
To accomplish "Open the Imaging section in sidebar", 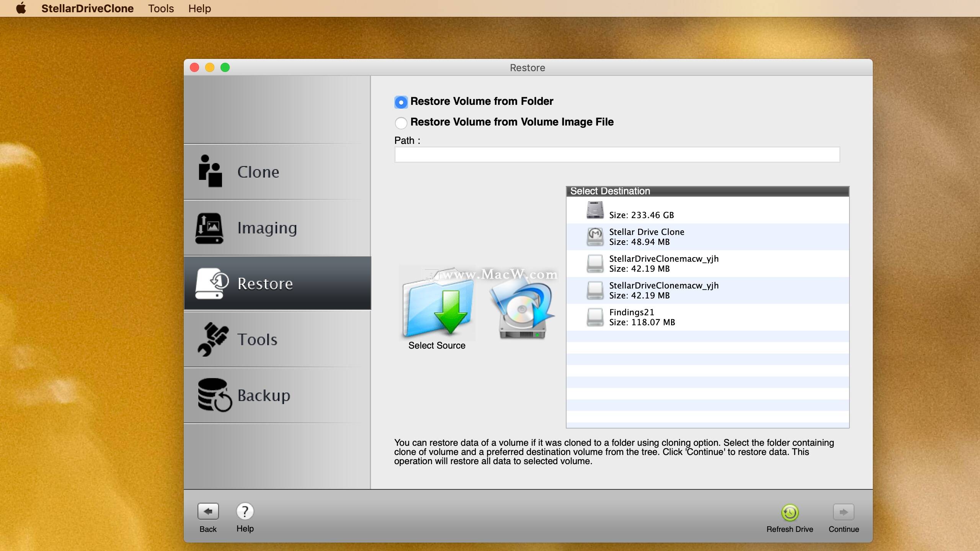I will (277, 228).
